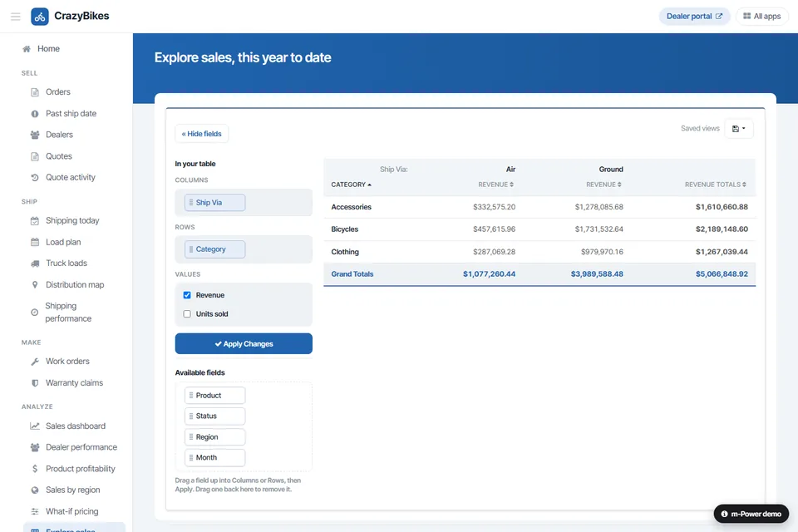The width and height of the screenshot is (798, 532).
Task: Click the Work orders wrench icon
Action: [x=35, y=362]
